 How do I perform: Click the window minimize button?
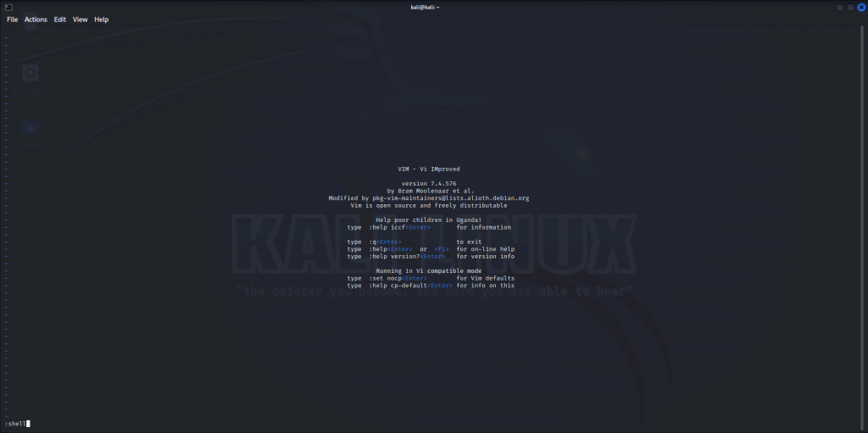[840, 7]
